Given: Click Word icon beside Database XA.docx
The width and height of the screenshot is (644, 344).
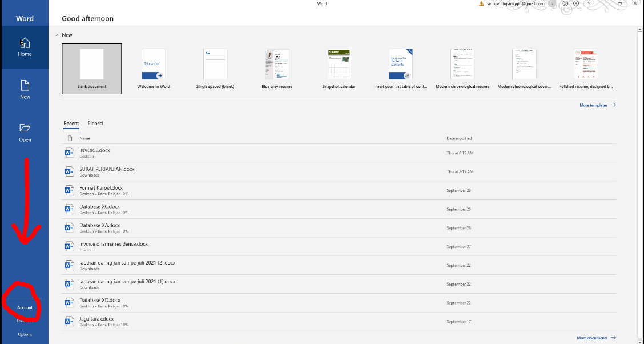Looking at the screenshot, I should click(x=69, y=227).
